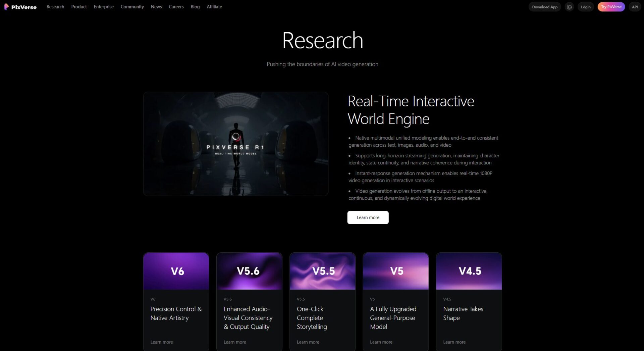Open the Product menu item
This screenshot has height=351, width=644.
pos(79,7)
